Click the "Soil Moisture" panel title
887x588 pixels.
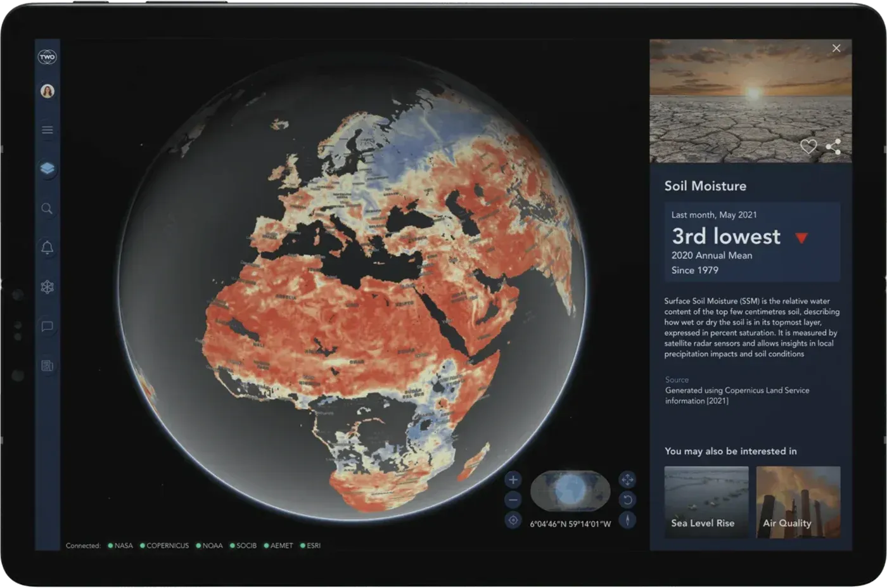[705, 186]
